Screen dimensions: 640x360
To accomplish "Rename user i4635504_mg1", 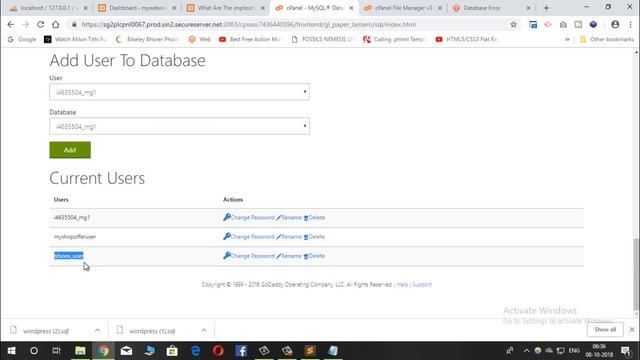I will [x=289, y=218].
